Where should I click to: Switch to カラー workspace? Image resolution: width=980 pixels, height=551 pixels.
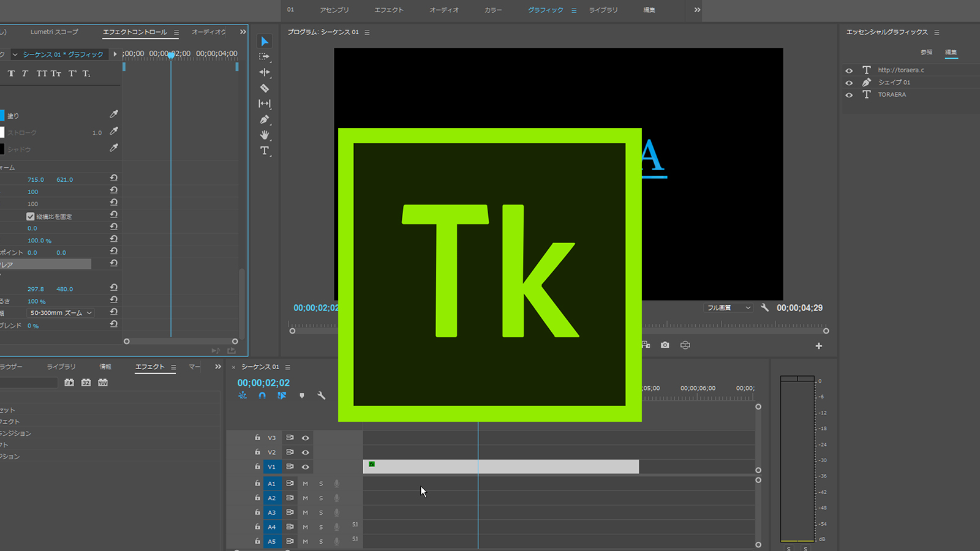pyautogui.click(x=493, y=10)
